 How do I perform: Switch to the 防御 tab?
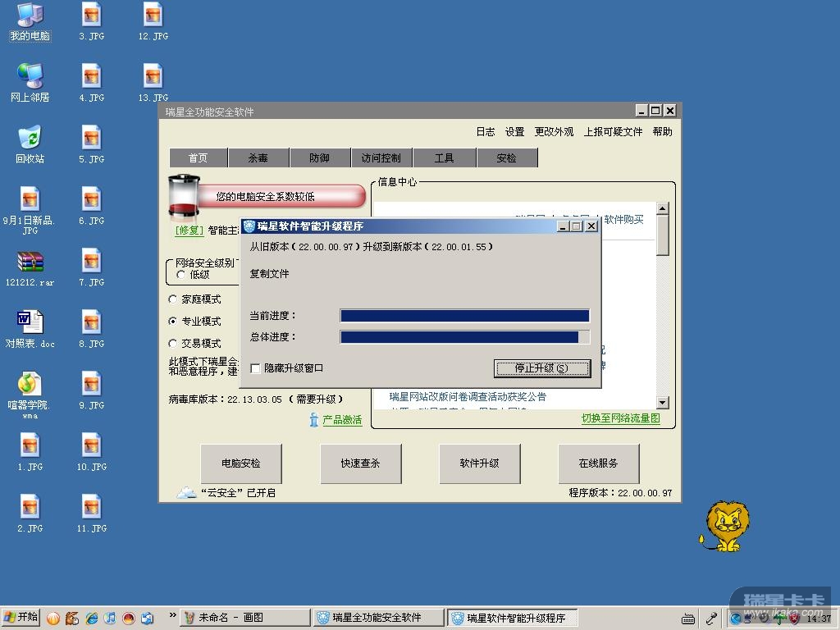[320, 158]
